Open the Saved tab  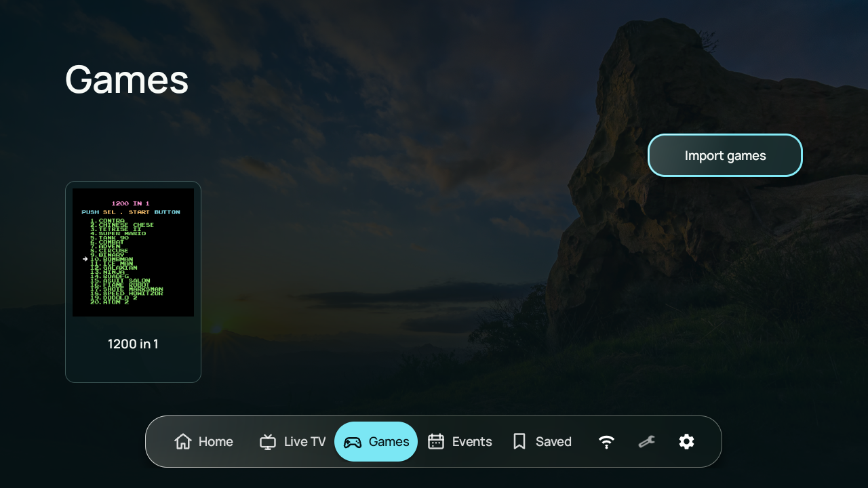(542, 442)
